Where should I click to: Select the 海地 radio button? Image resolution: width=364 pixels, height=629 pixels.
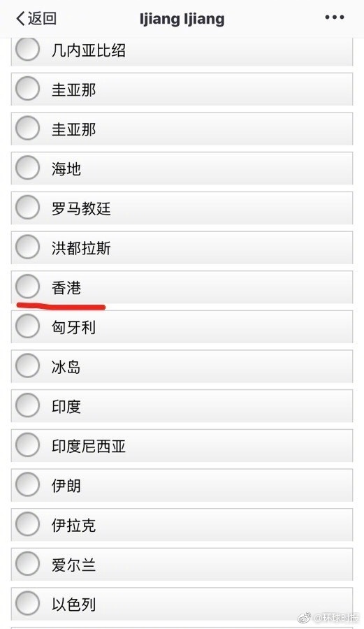(x=27, y=168)
